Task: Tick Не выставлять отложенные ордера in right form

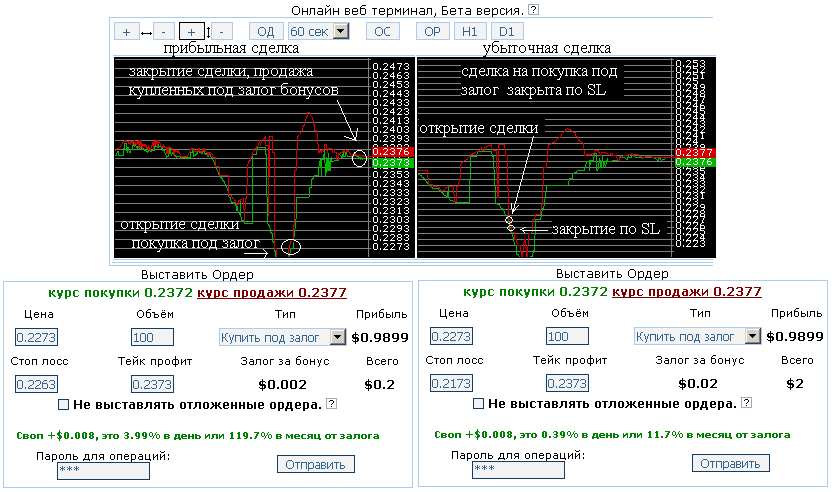Action: (x=478, y=404)
